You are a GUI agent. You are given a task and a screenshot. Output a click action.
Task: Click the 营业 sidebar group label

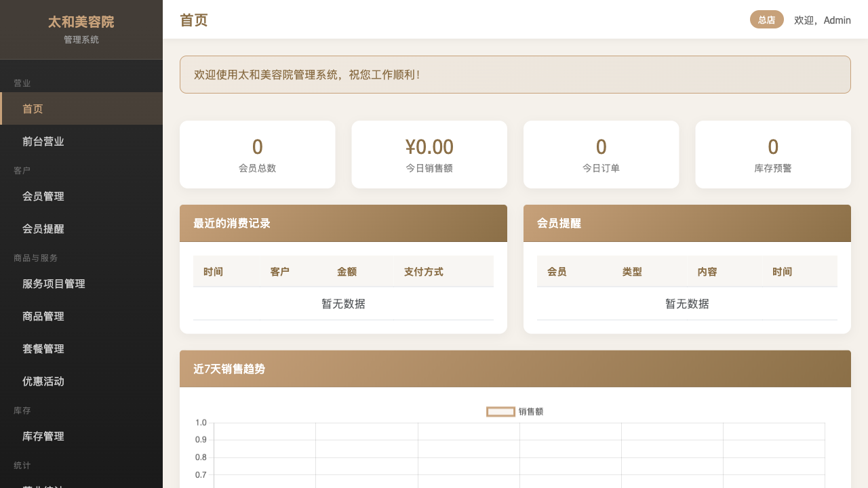[22, 83]
